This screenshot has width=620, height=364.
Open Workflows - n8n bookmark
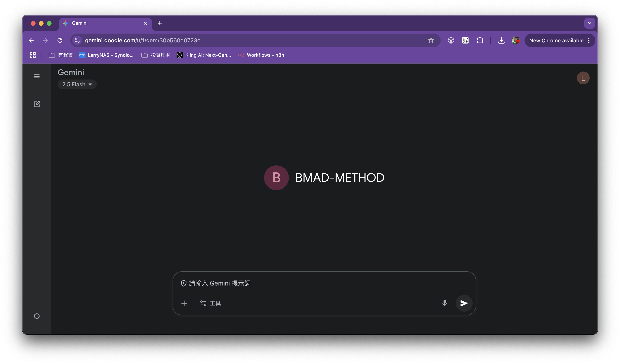(x=261, y=55)
